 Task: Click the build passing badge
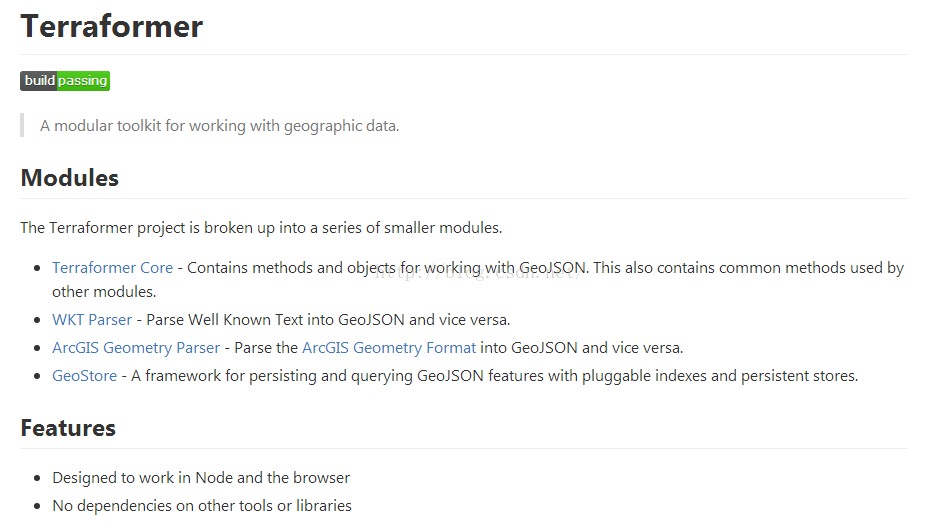(x=65, y=81)
